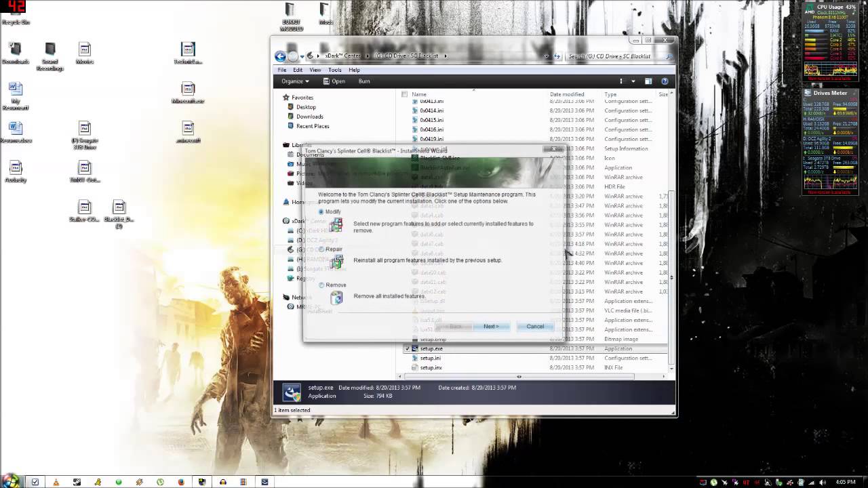Click Cancel in the InstallShield Wizard
The image size is (868, 488).
coord(535,326)
